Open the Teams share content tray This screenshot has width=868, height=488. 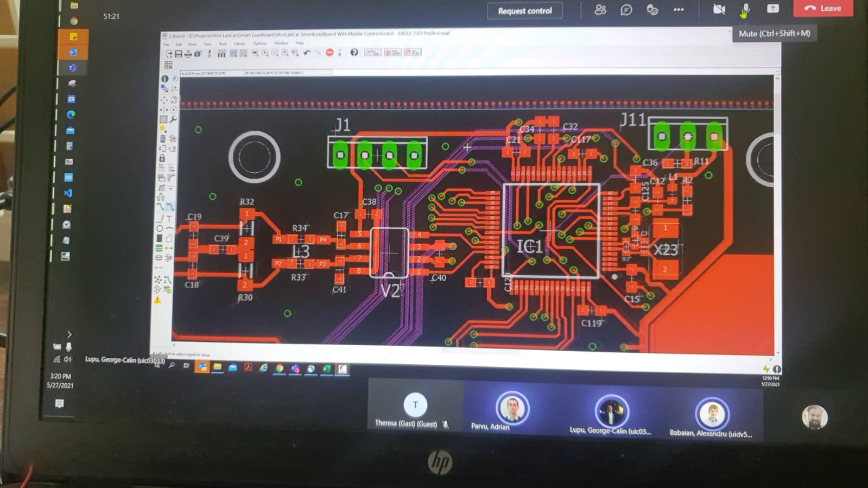[772, 8]
